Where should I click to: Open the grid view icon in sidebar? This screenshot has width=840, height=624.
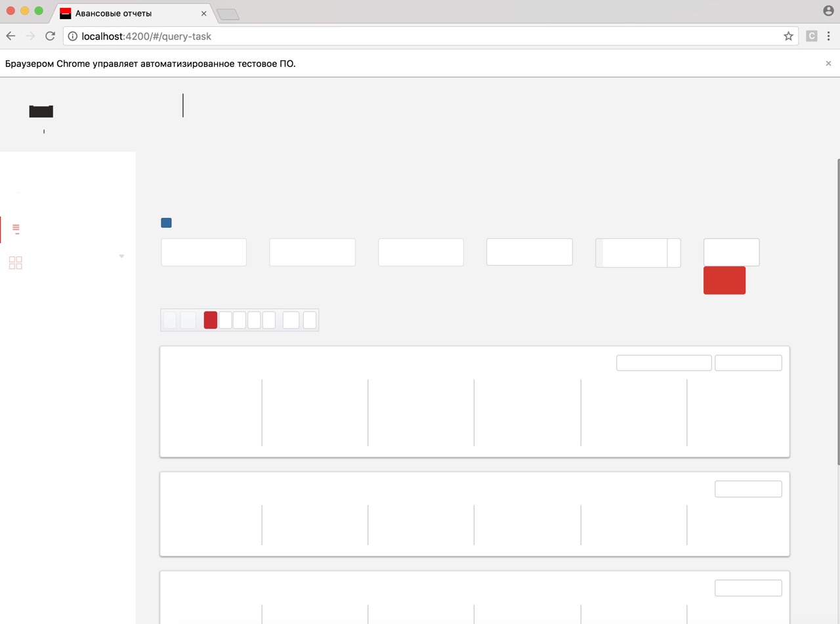click(15, 262)
